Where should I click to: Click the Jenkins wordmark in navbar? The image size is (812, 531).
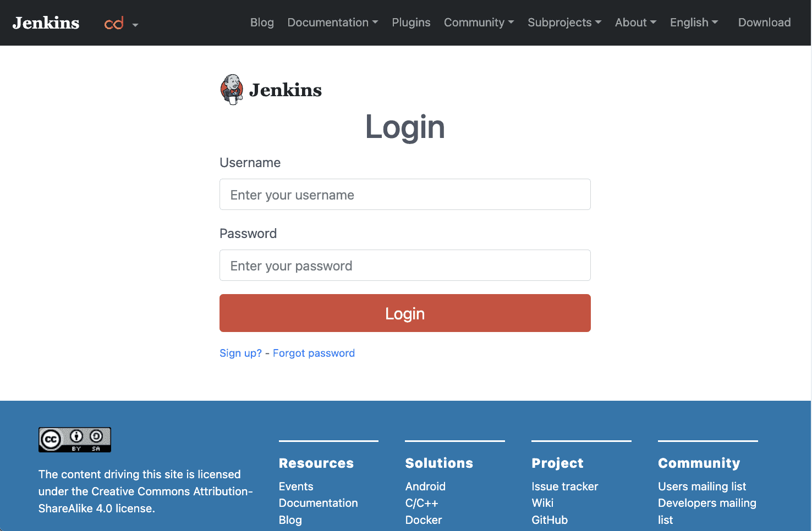tap(46, 23)
